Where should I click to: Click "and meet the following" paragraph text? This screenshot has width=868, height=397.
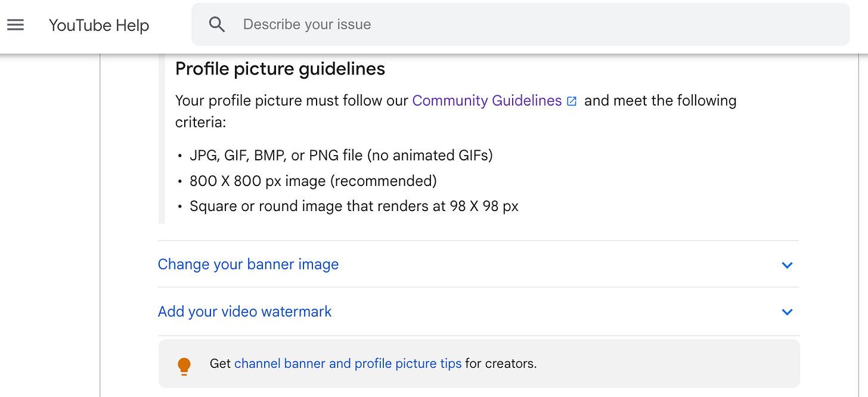[x=660, y=101]
